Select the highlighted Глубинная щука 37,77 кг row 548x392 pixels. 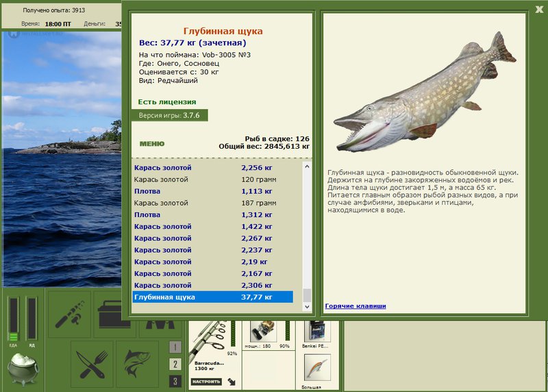click(213, 297)
